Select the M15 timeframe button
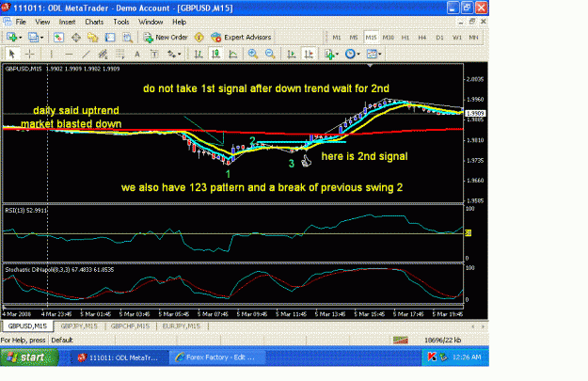This screenshot has width=588, height=381. coord(371,38)
